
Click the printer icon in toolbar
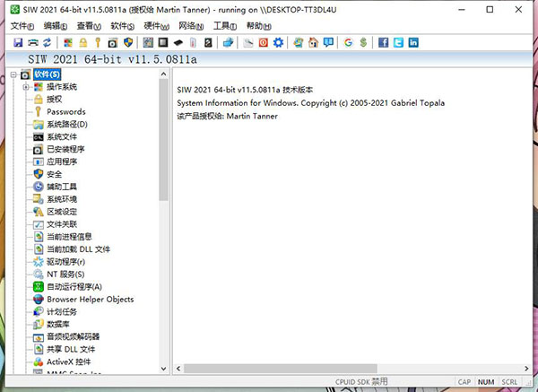pyautogui.click(x=33, y=42)
